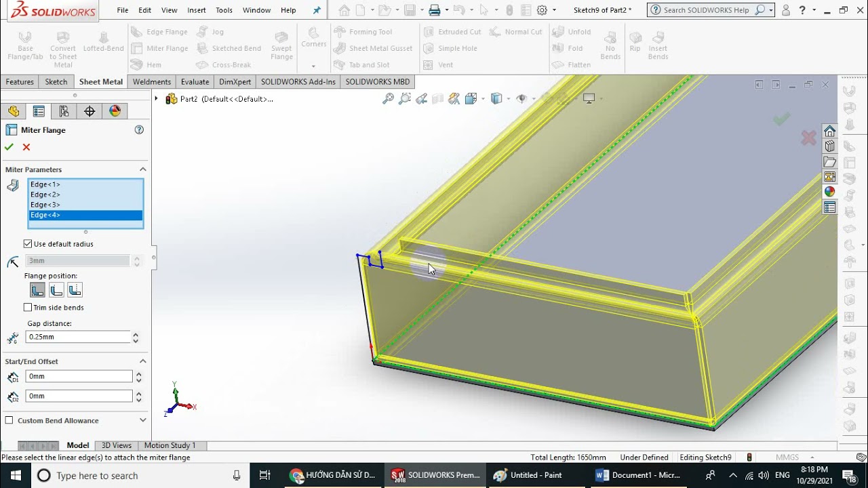Switch to the Weldments tab

152,82
